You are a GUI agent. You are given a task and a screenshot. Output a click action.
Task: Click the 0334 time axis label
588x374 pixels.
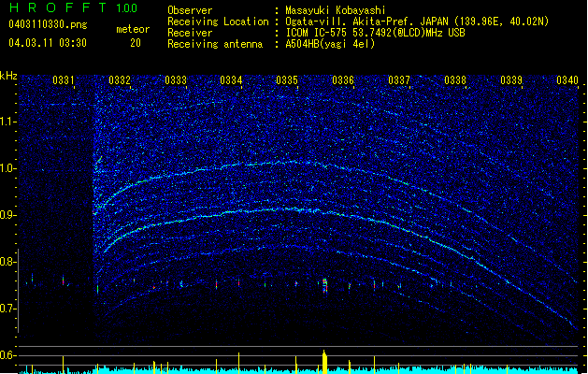click(x=231, y=80)
